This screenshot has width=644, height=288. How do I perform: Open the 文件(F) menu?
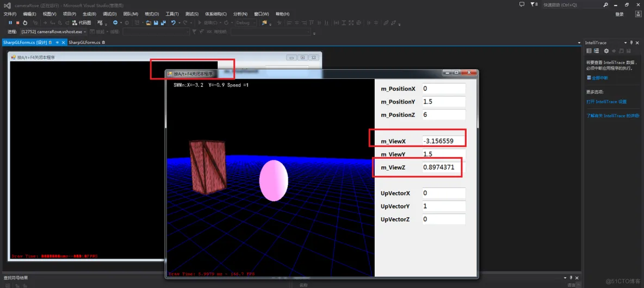[10, 14]
